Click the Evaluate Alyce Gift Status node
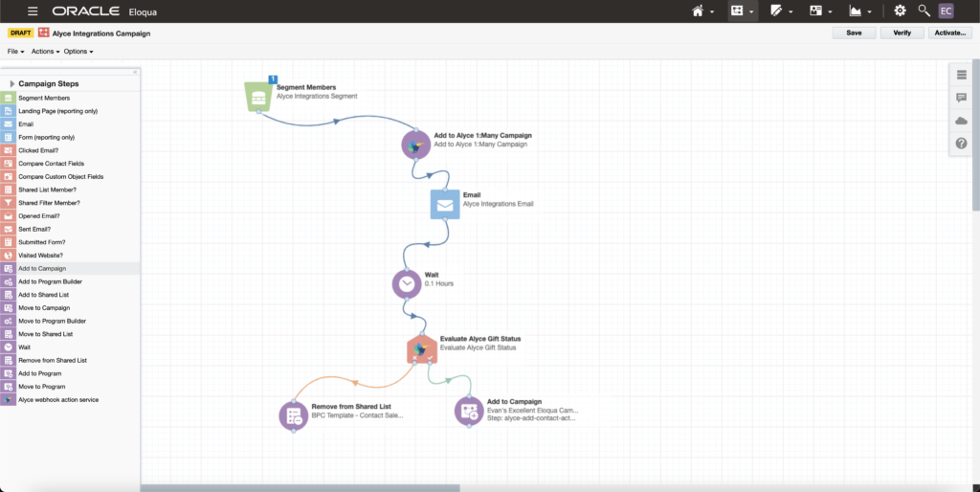The image size is (980, 492). [422, 348]
